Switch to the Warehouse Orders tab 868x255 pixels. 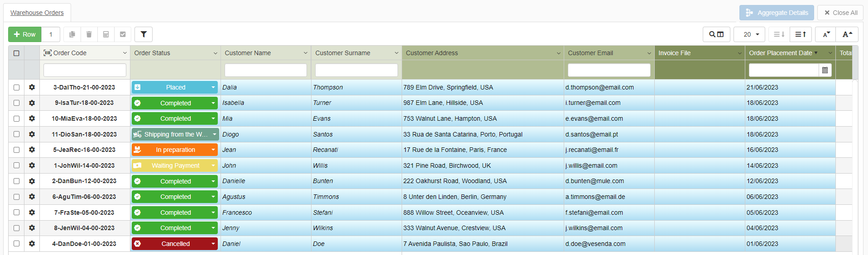pyautogui.click(x=37, y=13)
